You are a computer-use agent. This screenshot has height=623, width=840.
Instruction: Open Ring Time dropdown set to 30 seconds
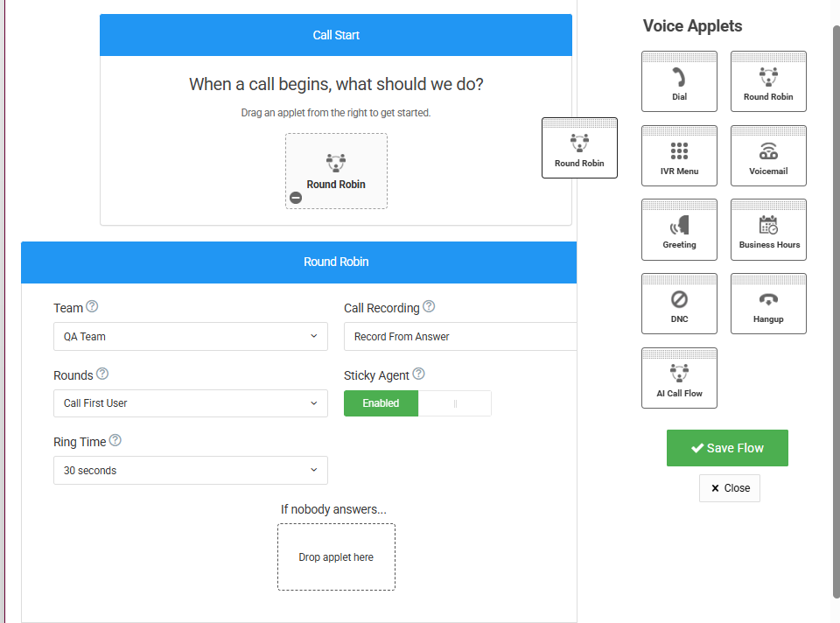tap(190, 471)
